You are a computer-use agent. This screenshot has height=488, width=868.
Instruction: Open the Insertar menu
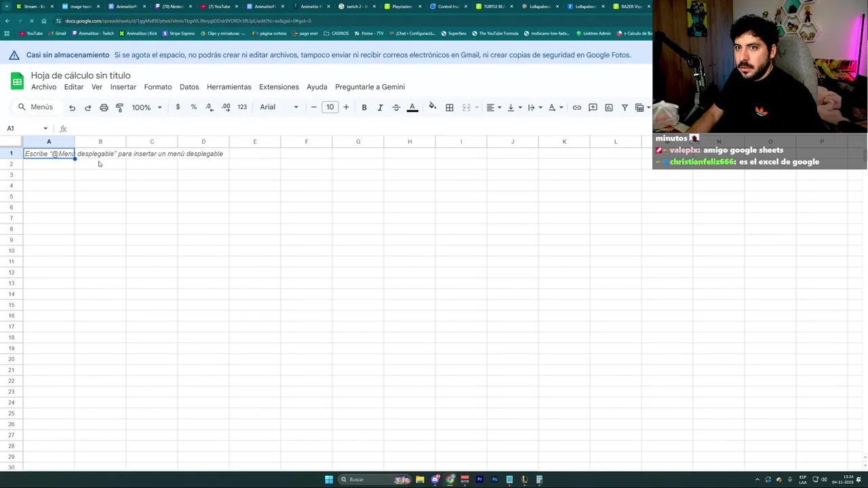tap(123, 87)
